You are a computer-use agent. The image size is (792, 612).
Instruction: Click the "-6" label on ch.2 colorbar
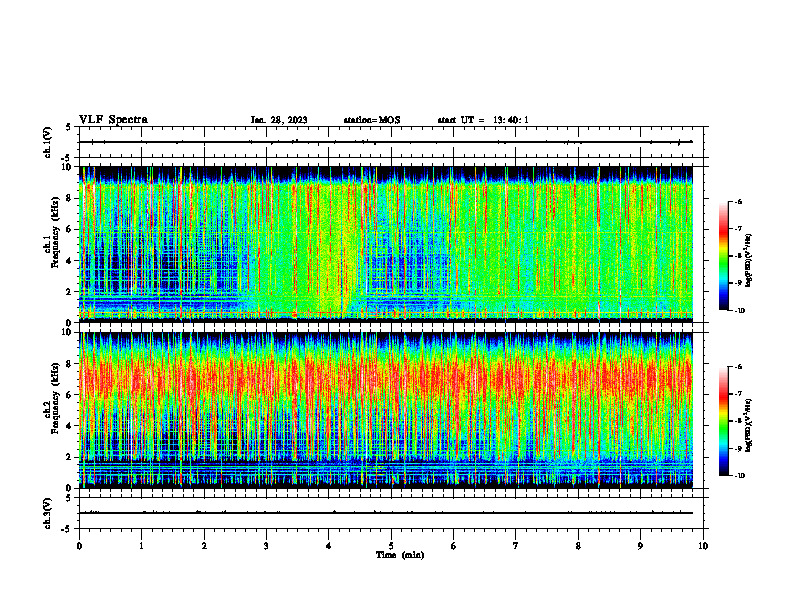[738, 367]
